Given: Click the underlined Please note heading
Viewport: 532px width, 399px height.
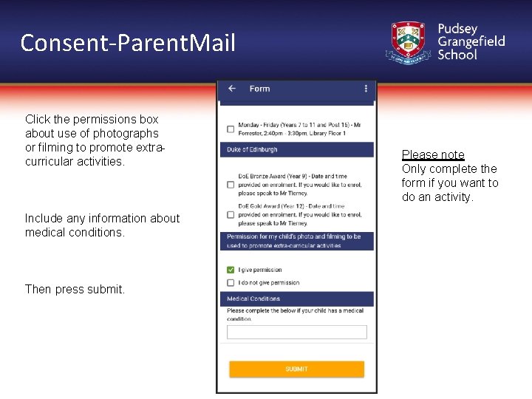Looking at the screenshot, I should [433, 154].
